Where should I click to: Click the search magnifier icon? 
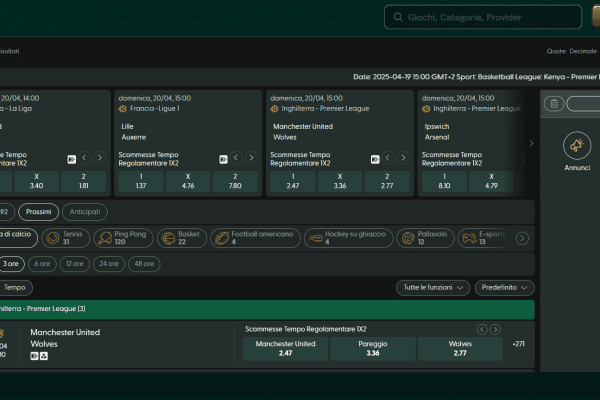(398, 17)
